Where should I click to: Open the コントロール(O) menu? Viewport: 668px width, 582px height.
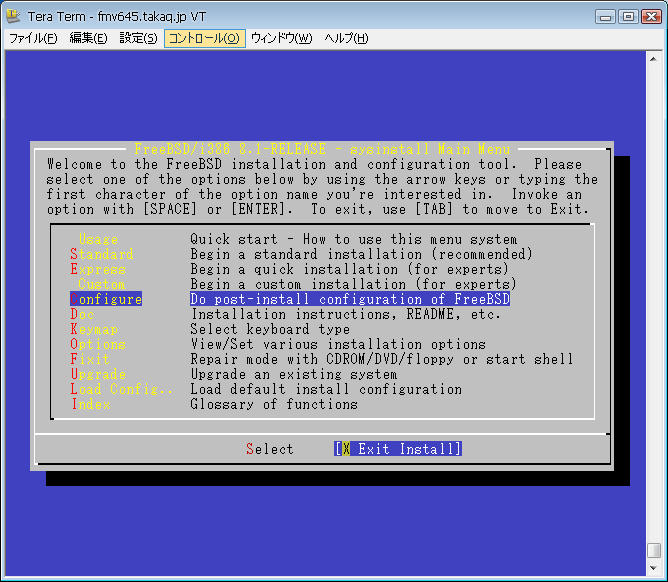coord(204,38)
